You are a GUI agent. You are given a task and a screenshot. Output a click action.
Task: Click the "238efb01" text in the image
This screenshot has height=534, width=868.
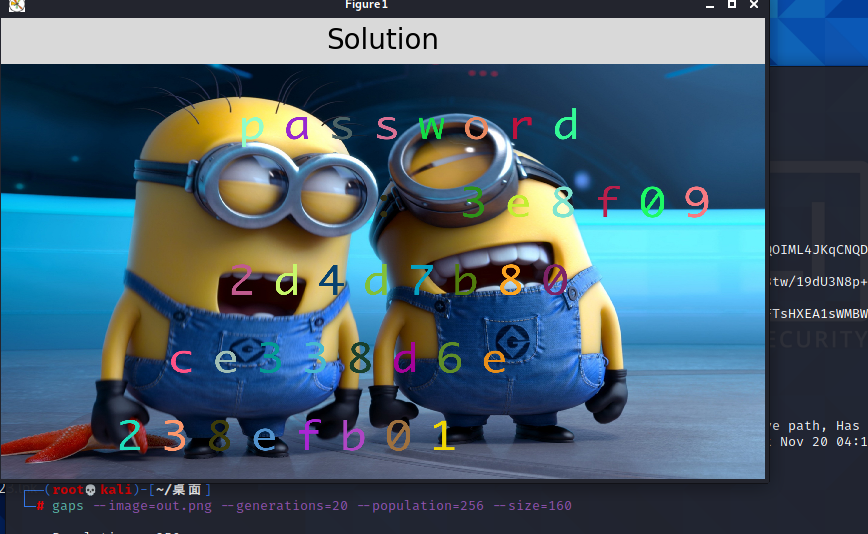(287, 435)
